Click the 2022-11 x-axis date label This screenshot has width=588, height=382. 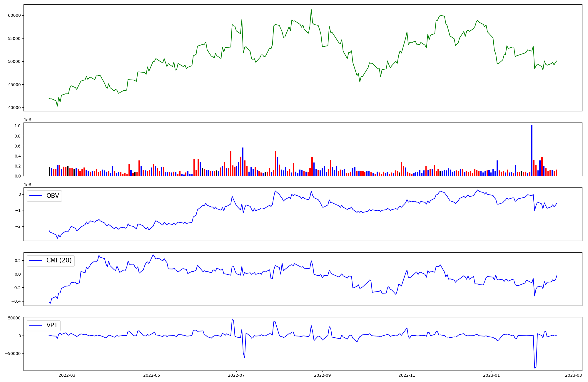click(407, 375)
